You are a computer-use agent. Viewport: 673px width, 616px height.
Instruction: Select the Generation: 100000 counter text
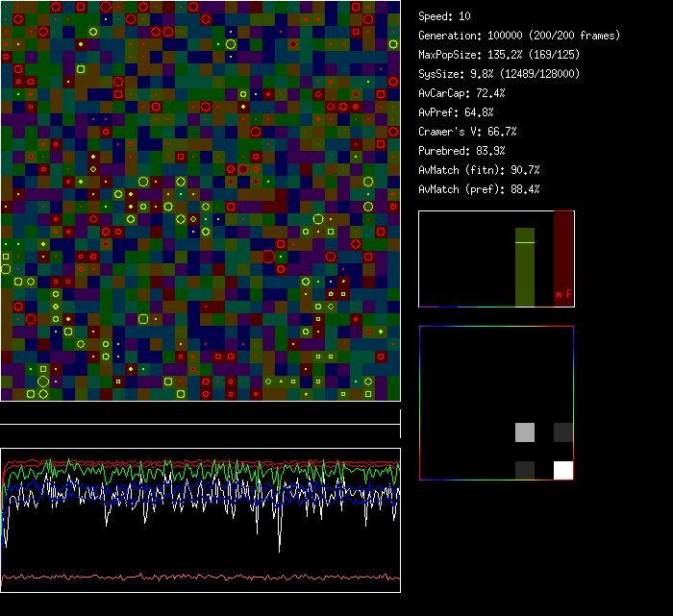(519, 36)
